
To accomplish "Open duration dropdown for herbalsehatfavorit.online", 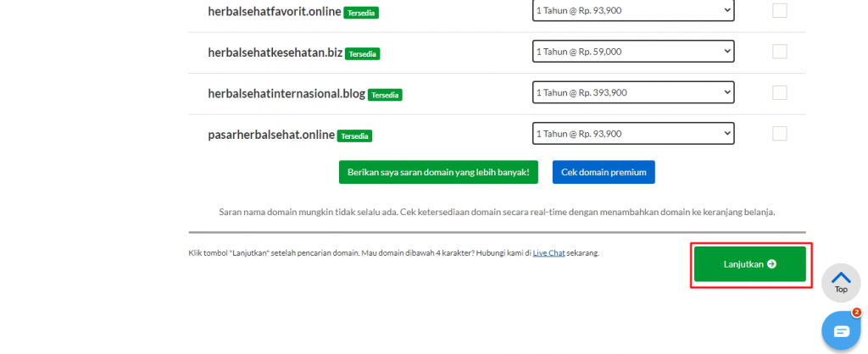I will click(633, 10).
